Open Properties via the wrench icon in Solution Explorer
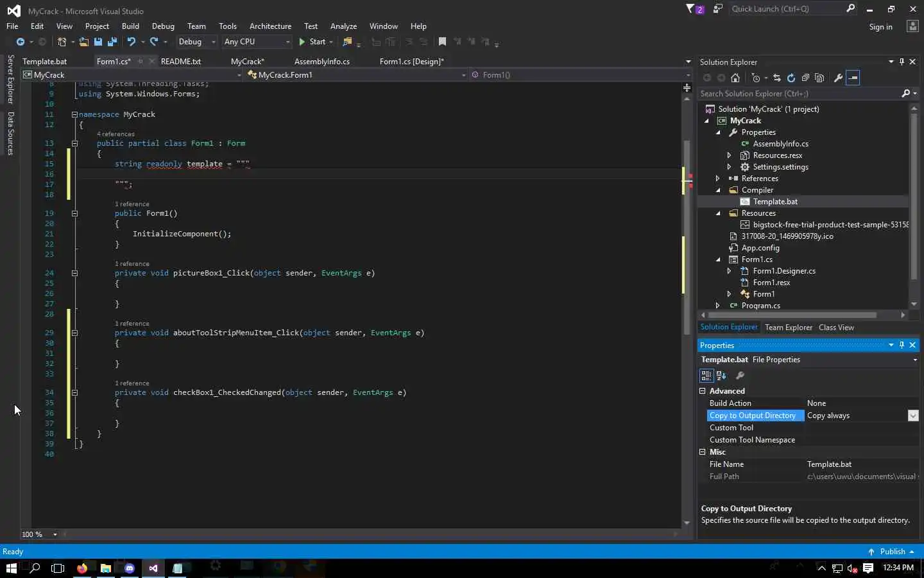 (838, 78)
